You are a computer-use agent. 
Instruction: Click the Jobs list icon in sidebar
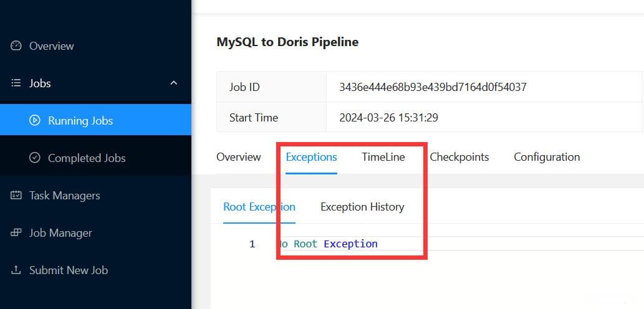(16, 83)
